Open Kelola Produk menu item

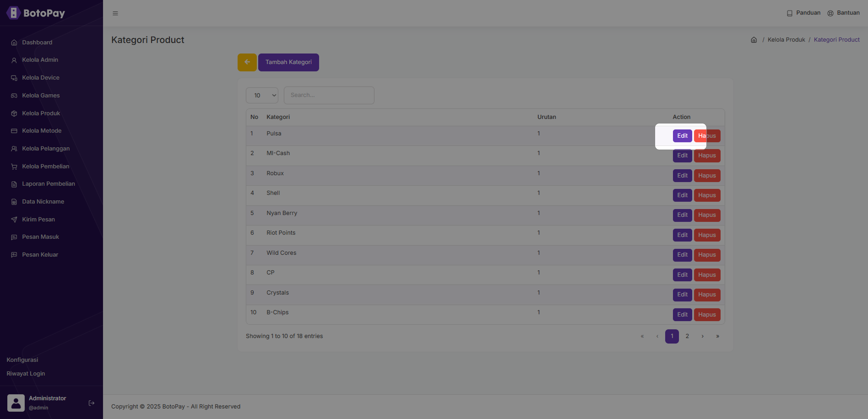click(x=41, y=113)
